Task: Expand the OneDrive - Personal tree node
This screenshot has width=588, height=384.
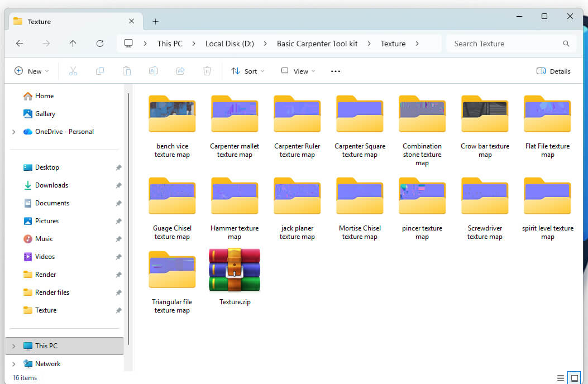Action: coord(14,132)
